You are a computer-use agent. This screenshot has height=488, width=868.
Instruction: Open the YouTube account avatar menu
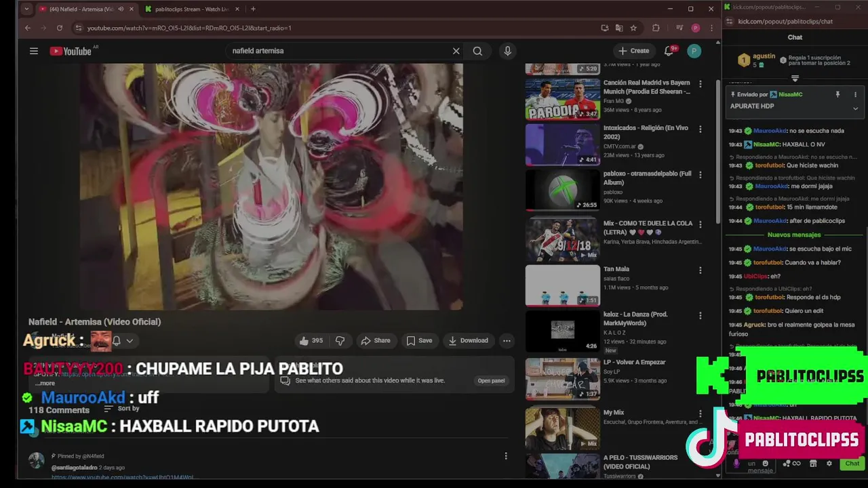[694, 51]
